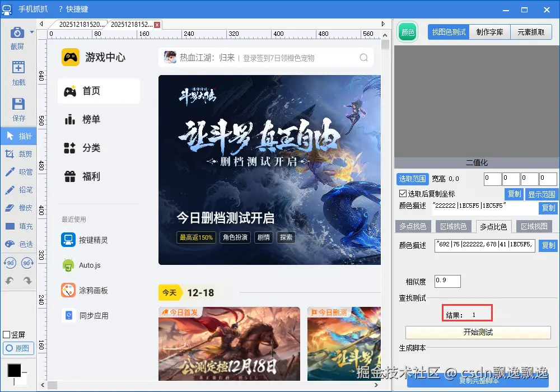The width and height of the screenshot is (560, 392).
Task: Click the last range coordinate input box
Action: click(x=548, y=179)
